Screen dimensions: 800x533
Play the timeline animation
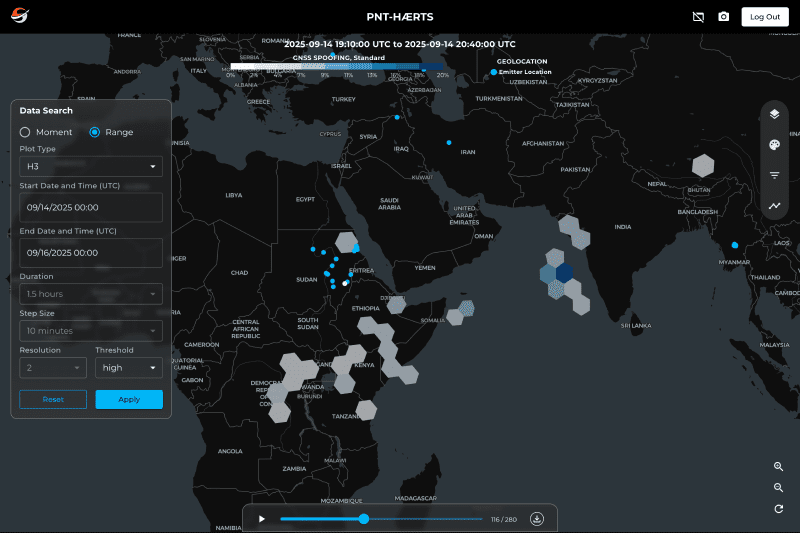pos(262,519)
